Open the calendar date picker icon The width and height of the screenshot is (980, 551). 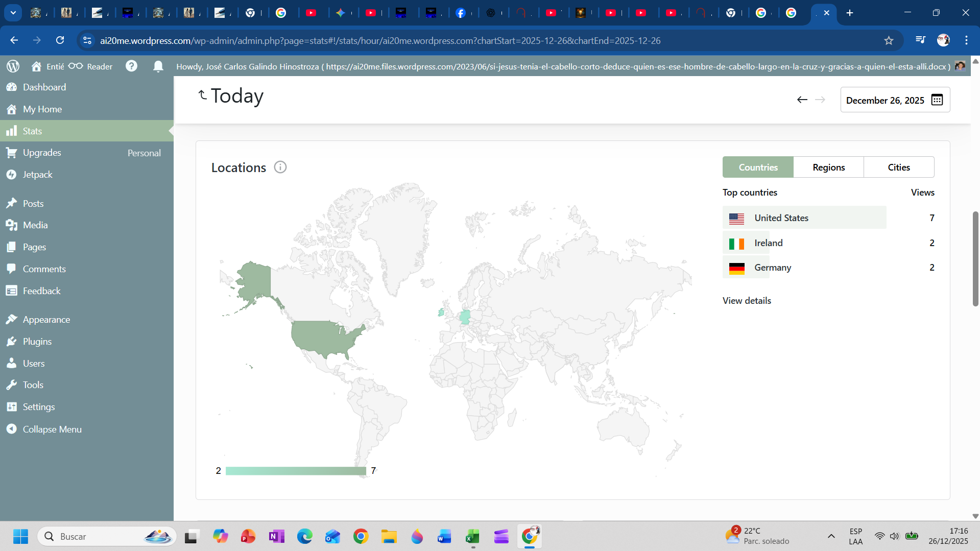pos(937,100)
